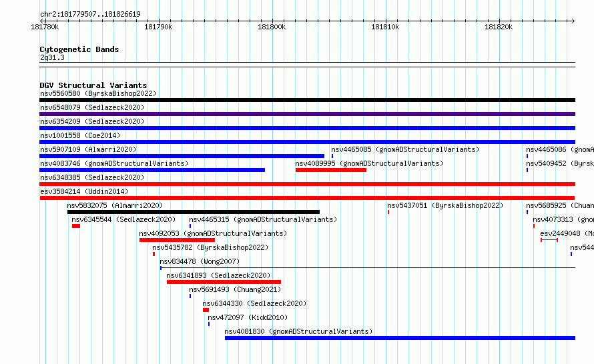Click the esv2449048 variant label
The image size is (594, 364).
pyautogui.click(x=567, y=233)
